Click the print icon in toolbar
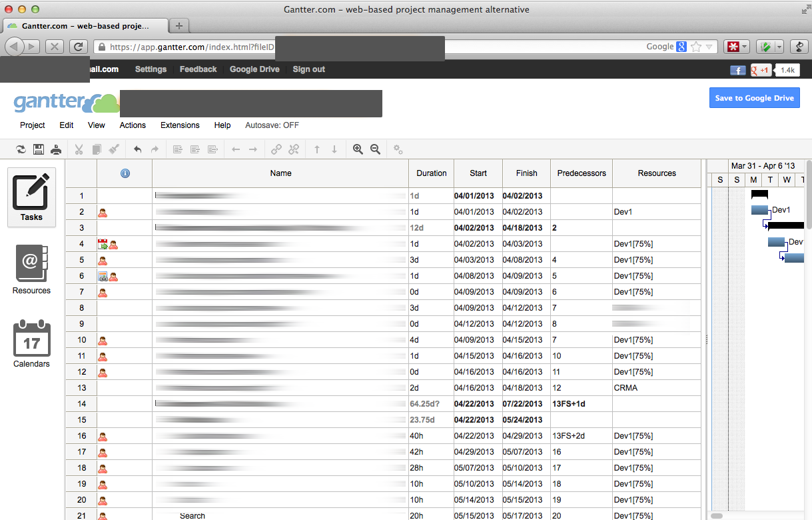 [56, 149]
